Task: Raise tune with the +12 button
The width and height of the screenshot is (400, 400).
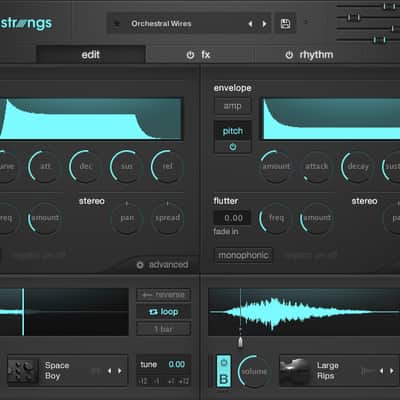Action: [x=184, y=381]
